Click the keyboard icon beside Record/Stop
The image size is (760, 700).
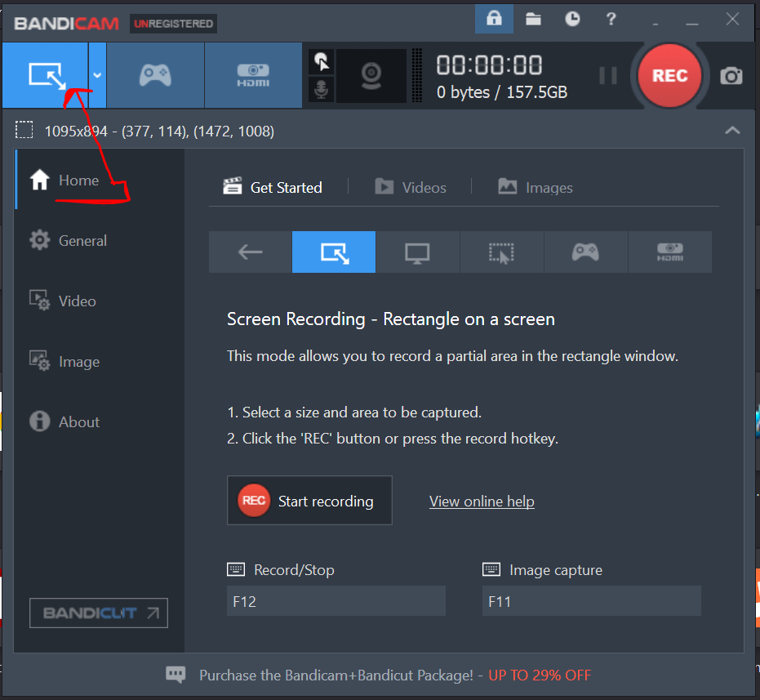point(236,569)
